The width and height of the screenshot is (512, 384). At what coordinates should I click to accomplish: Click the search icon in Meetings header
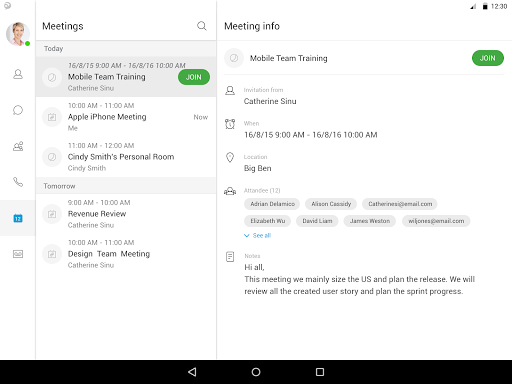click(x=202, y=26)
